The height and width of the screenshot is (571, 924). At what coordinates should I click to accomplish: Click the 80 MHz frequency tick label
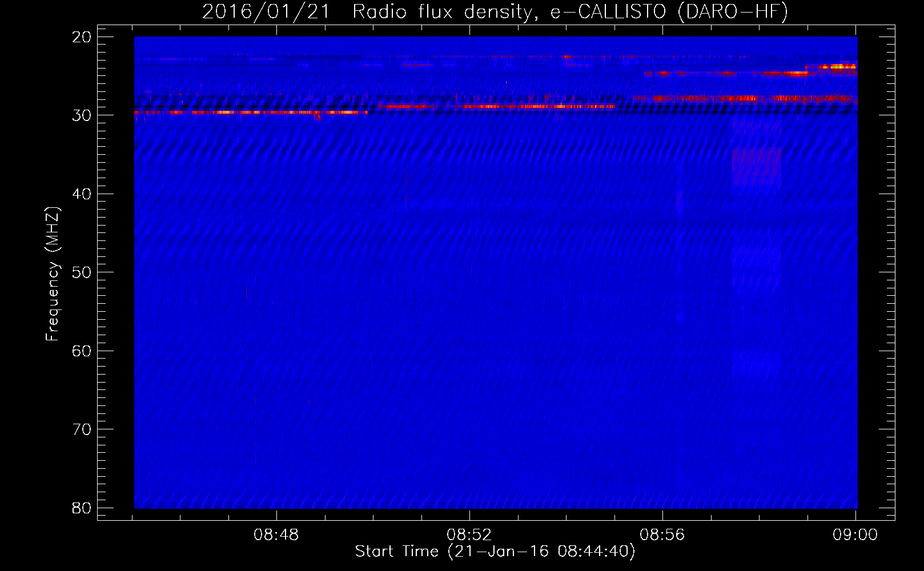click(82, 508)
